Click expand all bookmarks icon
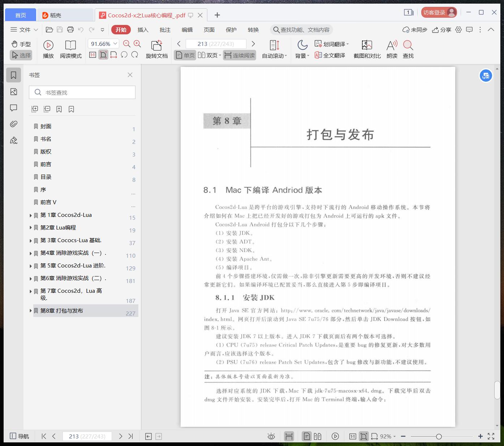This screenshot has height=446, width=504. pyautogui.click(x=35, y=109)
